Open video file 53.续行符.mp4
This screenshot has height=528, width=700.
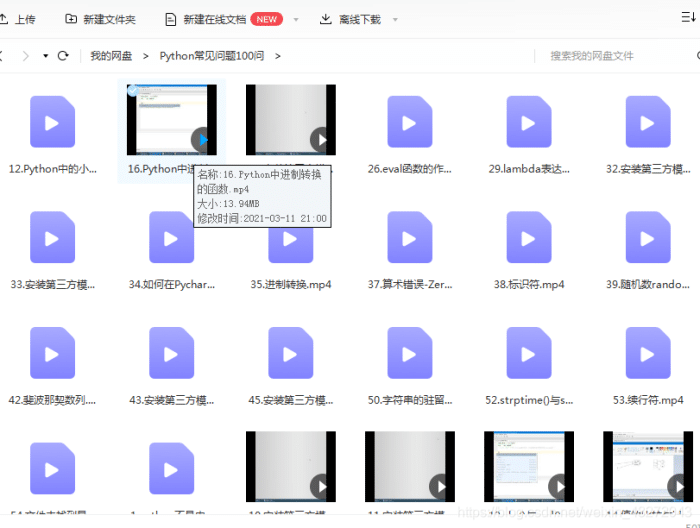point(648,353)
